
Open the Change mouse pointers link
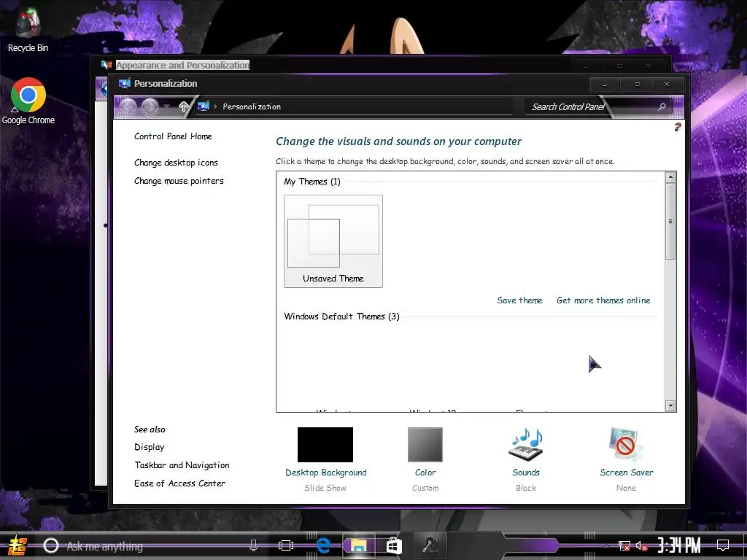click(x=179, y=181)
